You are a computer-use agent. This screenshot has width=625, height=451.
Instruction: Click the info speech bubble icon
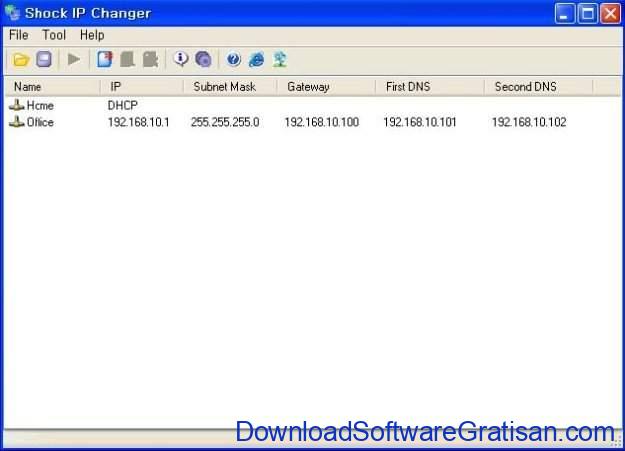pos(181,59)
